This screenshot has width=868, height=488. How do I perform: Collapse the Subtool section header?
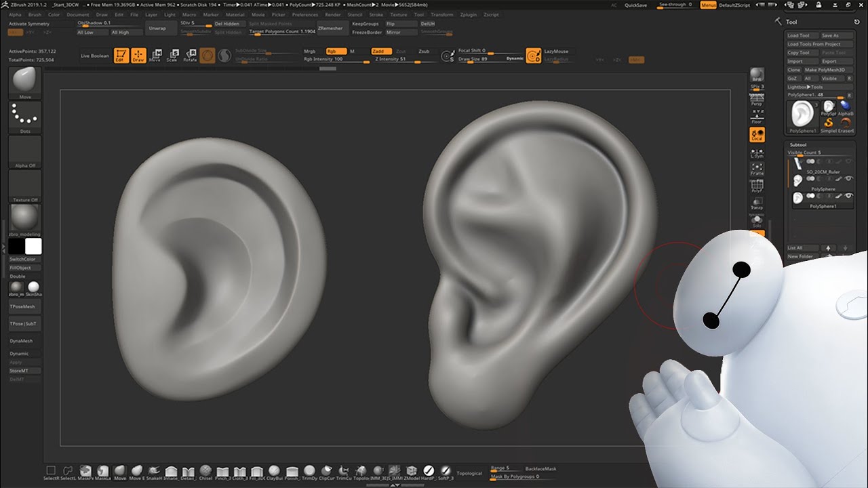click(798, 144)
